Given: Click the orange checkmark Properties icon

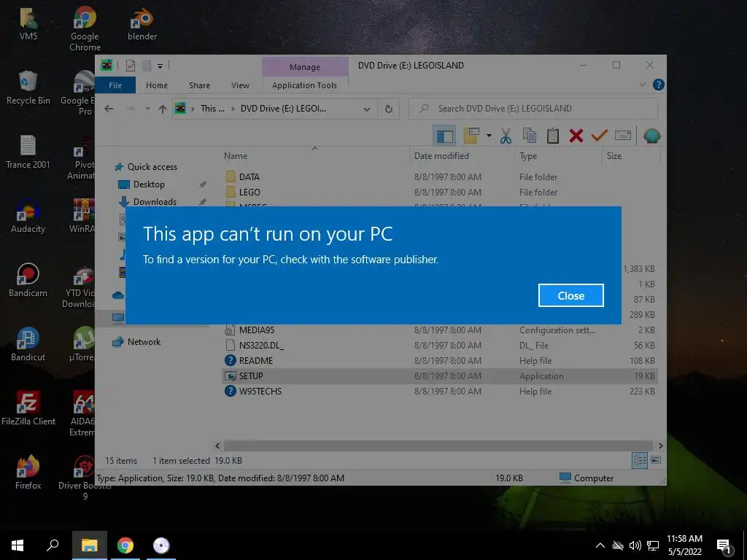Looking at the screenshot, I should tap(600, 136).
